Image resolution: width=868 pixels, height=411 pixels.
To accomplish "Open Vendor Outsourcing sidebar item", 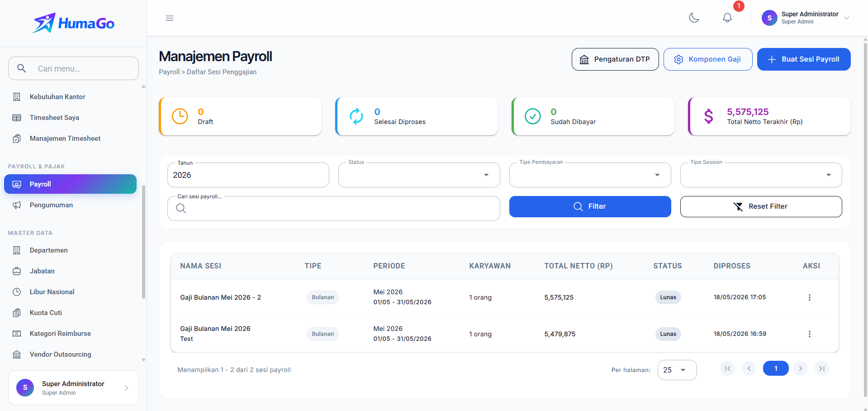I will (x=71, y=354).
